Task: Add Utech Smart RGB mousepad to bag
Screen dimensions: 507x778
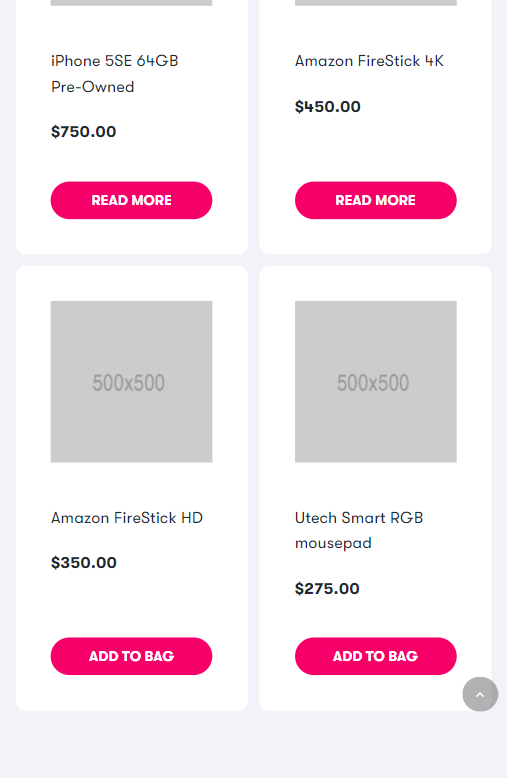Action: (x=376, y=656)
